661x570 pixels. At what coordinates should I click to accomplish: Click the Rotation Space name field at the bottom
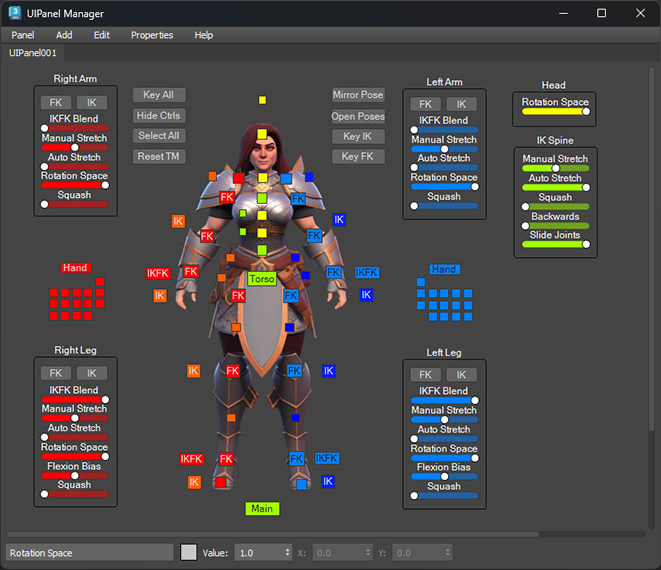90,553
